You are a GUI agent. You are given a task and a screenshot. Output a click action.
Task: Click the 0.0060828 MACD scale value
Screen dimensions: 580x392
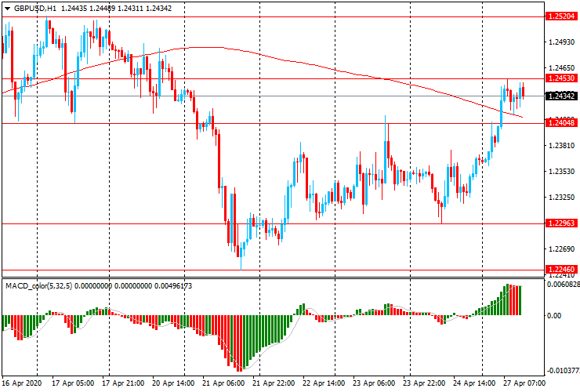click(x=563, y=285)
